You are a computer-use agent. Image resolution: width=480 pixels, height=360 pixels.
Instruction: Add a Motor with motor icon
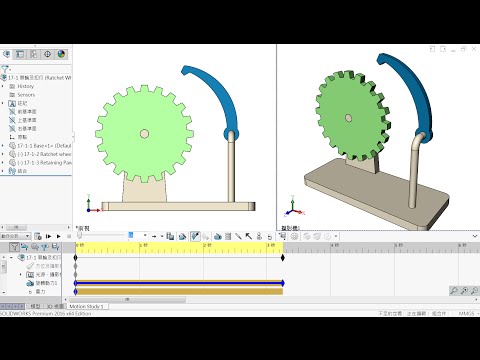click(x=218, y=236)
